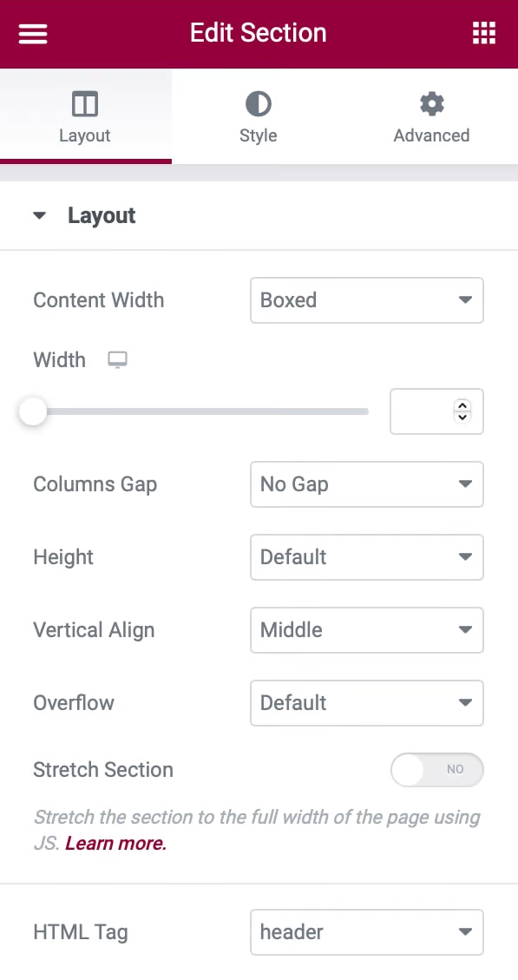The image size is (518, 980).
Task: Click the Layout columns icon
Action: [x=85, y=104]
